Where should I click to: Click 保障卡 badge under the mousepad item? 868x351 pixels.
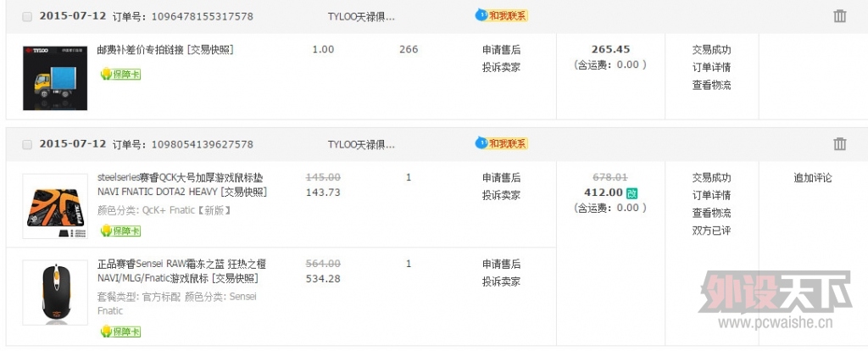click(x=120, y=231)
